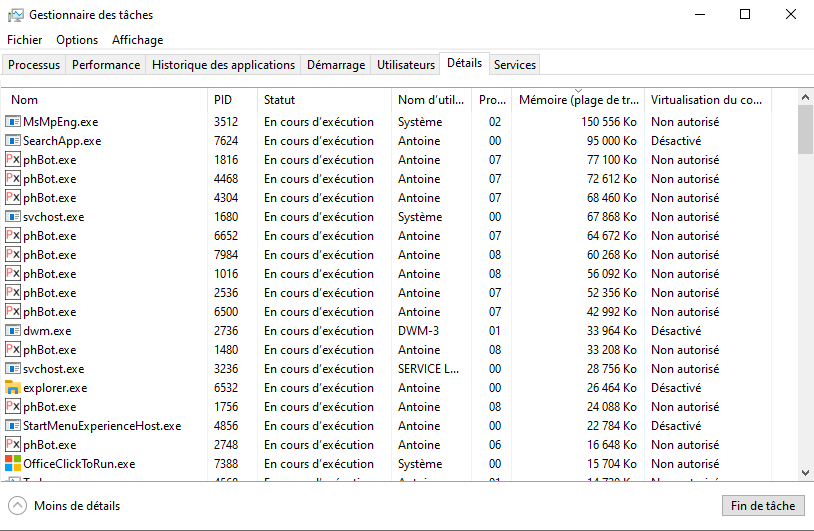
Task: Click the dwm.exe process icon
Action: pyautogui.click(x=13, y=331)
